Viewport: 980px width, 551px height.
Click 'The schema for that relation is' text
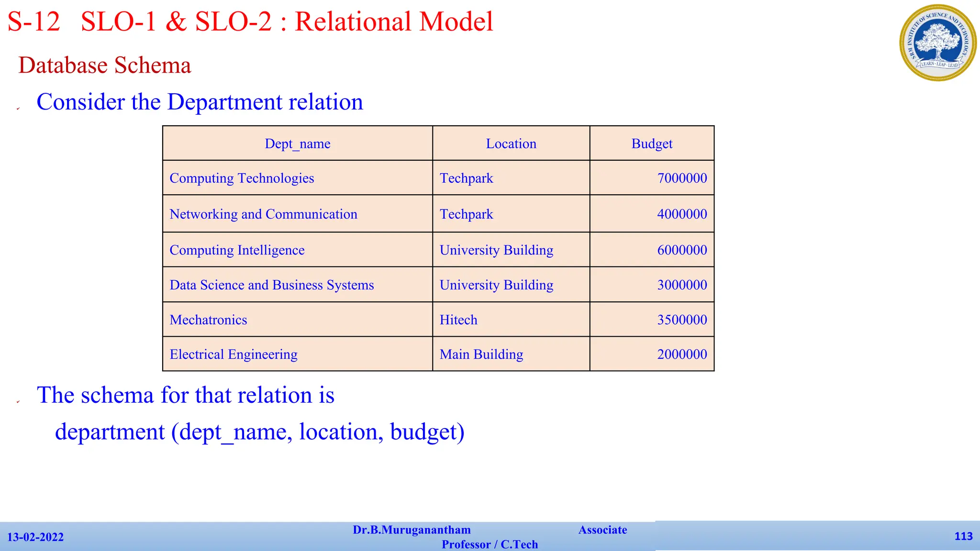[186, 395]
